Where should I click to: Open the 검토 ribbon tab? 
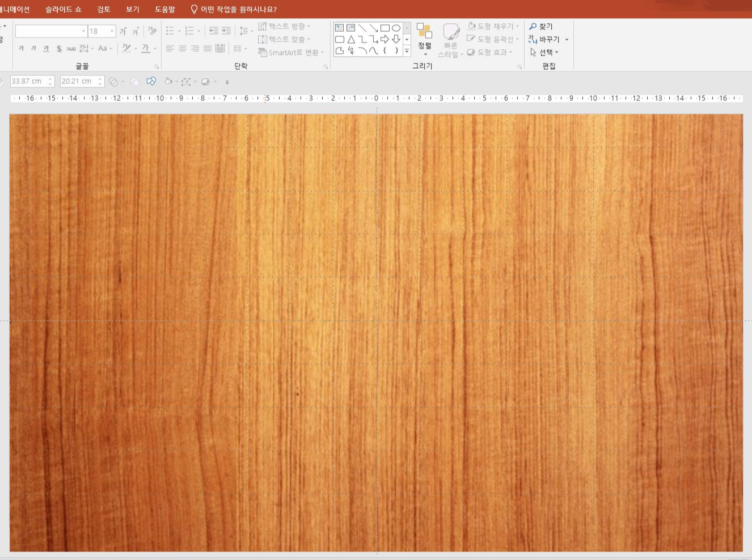click(103, 9)
